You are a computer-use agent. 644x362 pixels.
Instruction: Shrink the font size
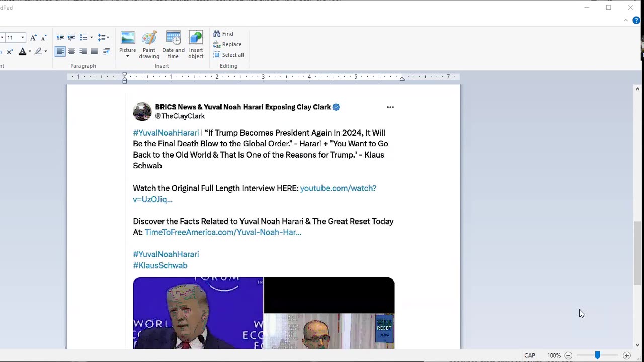pos(43,38)
